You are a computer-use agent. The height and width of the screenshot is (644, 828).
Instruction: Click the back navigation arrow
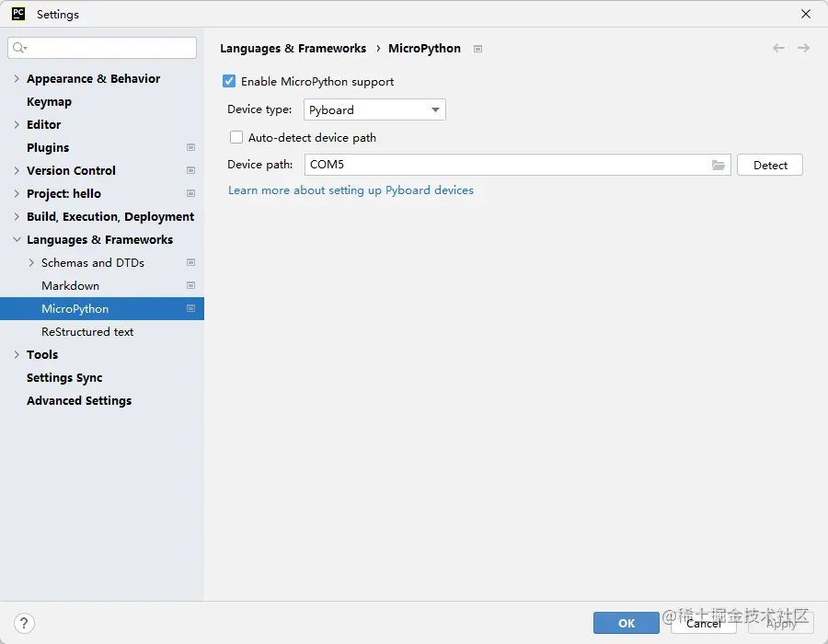coord(778,48)
